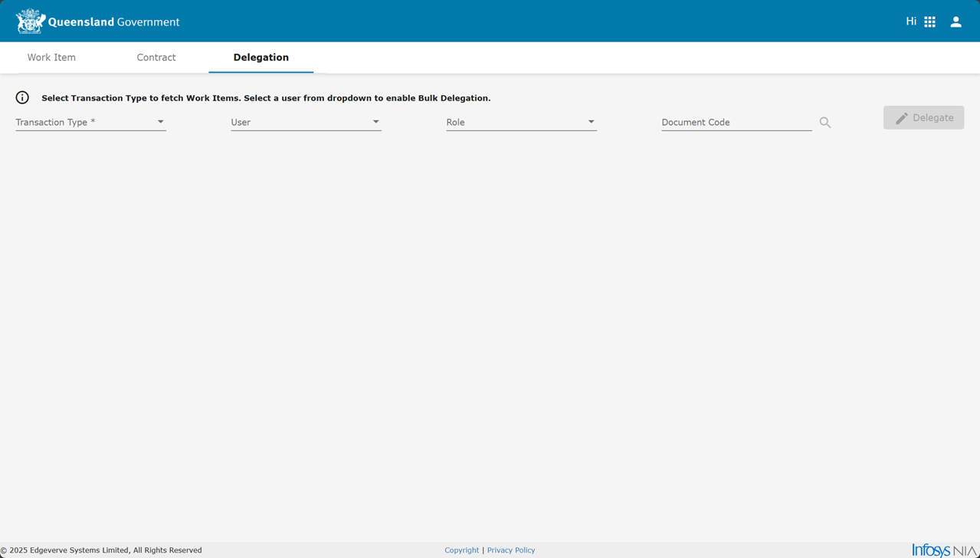The width and height of the screenshot is (980, 558).
Task: Open the user profile icon
Action: click(955, 22)
